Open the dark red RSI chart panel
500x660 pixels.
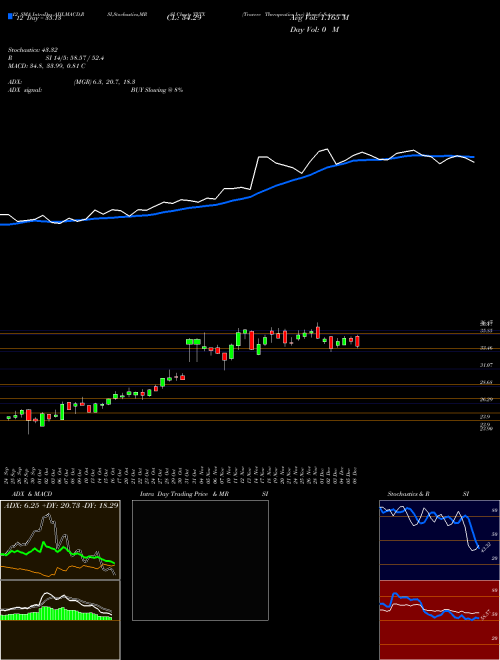tap(439, 620)
